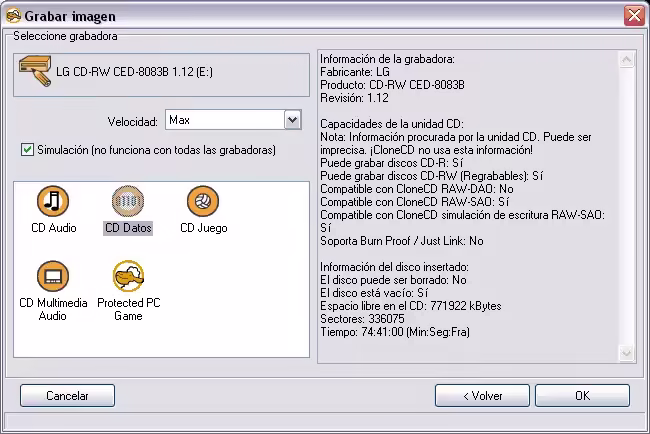Click 'Soporta Burn Proof / Just Link: No' line
This screenshot has width=650, height=434.
coord(402,241)
